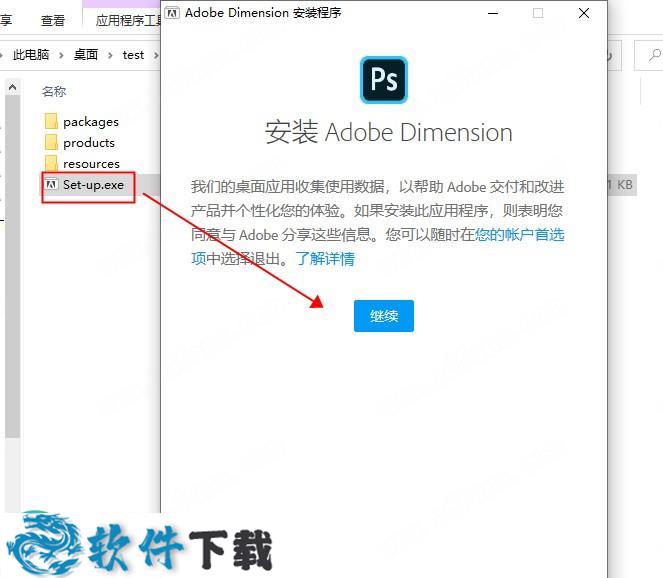Click the Adobe icon in installer title bar

(172, 13)
